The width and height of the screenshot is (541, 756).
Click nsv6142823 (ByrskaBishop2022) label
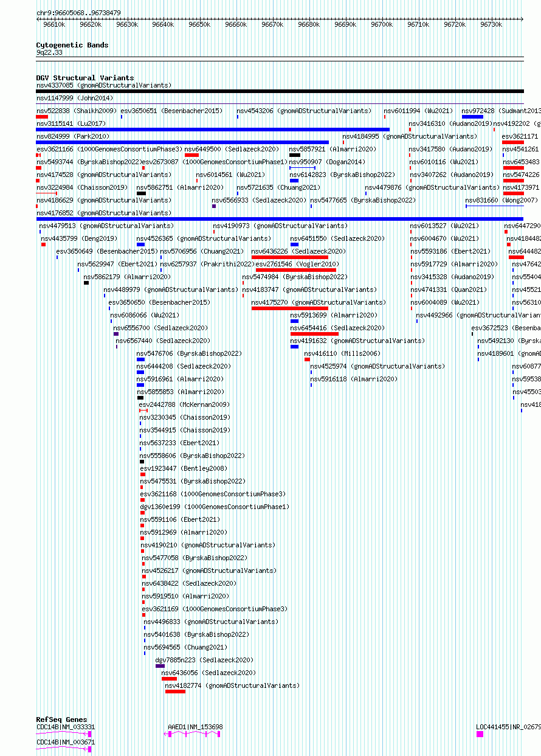tap(343, 175)
